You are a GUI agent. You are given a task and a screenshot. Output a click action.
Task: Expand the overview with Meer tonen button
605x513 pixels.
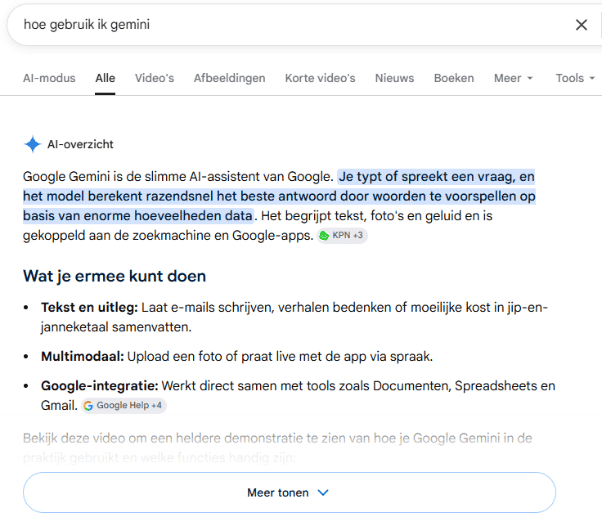click(289, 493)
